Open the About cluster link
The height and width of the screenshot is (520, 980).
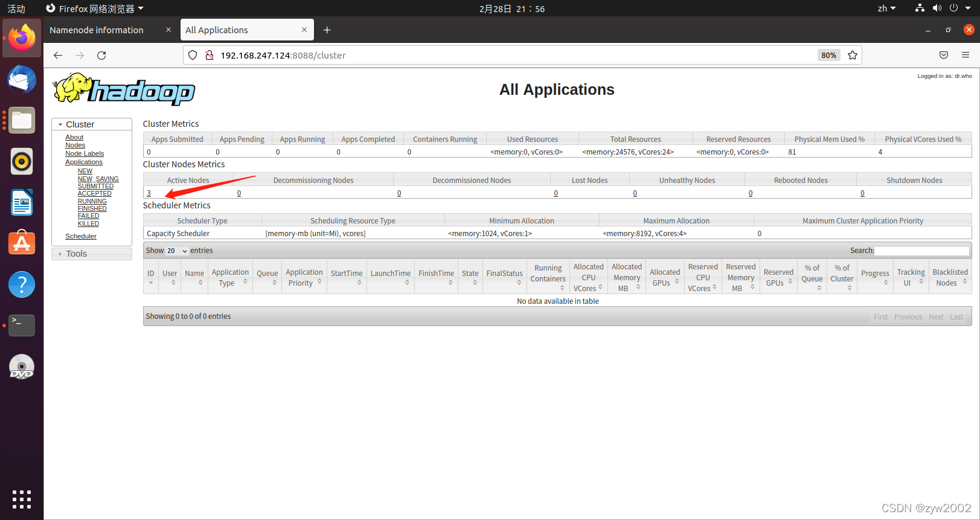(x=74, y=137)
